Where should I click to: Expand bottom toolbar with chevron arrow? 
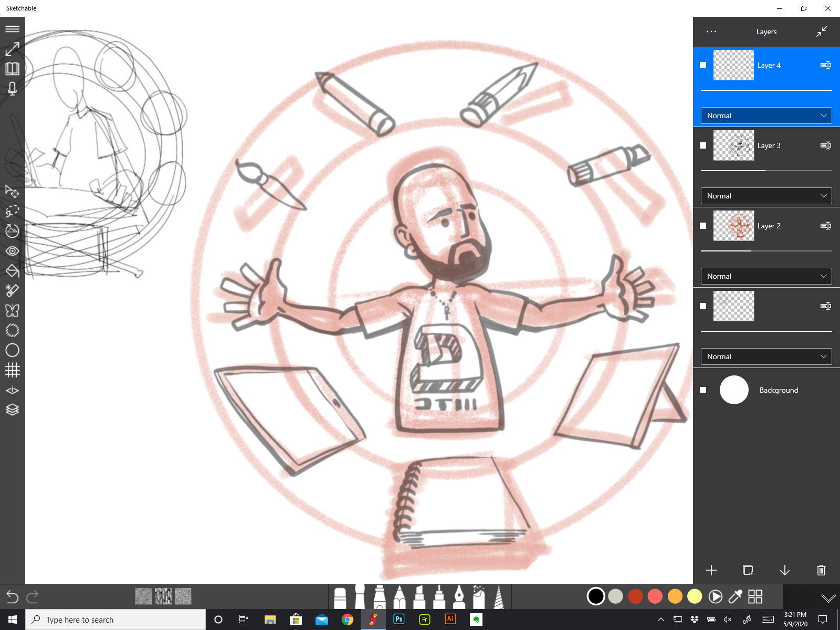pyautogui.click(x=828, y=598)
